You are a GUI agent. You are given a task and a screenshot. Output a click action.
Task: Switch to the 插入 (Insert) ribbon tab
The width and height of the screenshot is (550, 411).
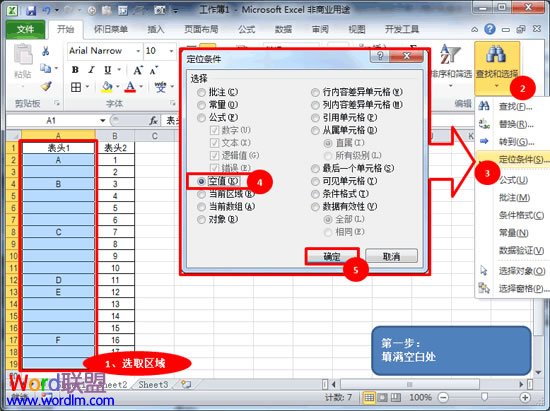(x=155, y=29)
